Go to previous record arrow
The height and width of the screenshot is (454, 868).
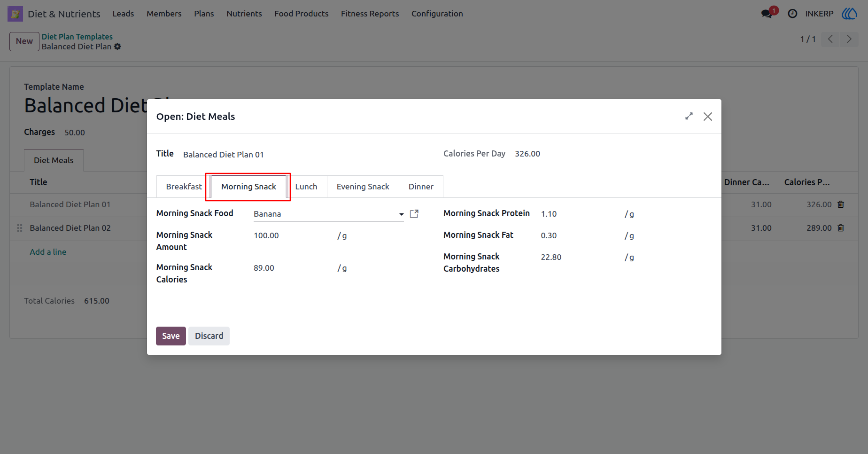tap(830, 39)
